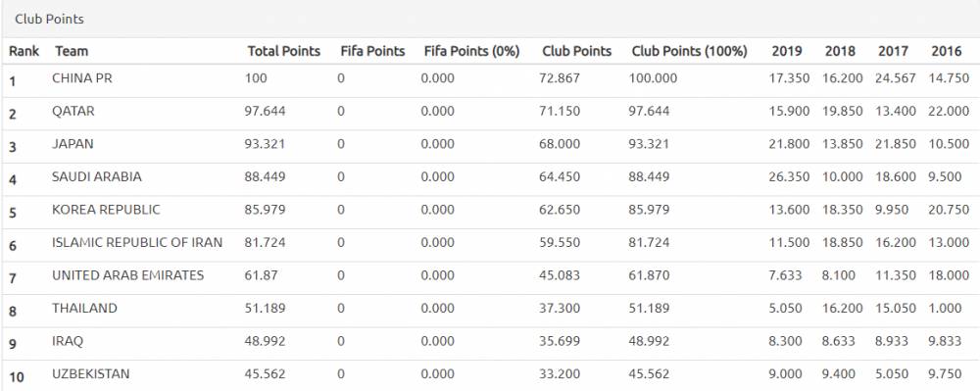This screenshot has width=980, height=391.
Task: Click the Fifa Points (0%) header
Action: coord(472,51)
